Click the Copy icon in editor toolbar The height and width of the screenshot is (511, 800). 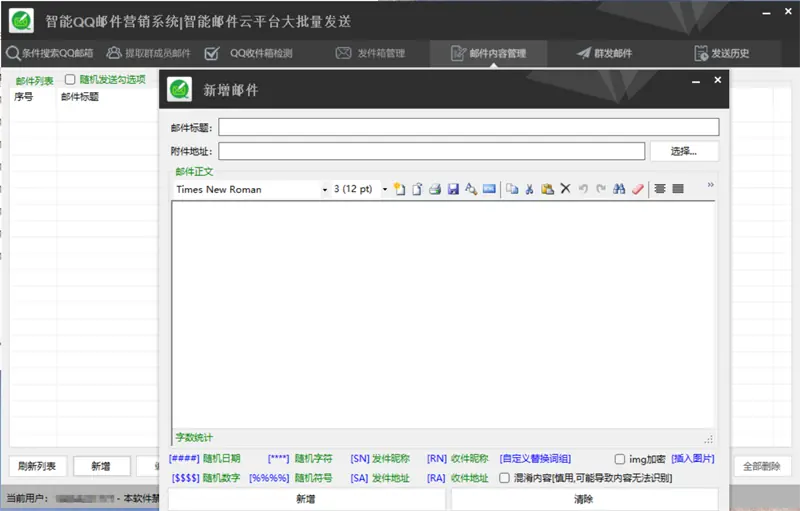pyautogui.click(x=512, y=189)
